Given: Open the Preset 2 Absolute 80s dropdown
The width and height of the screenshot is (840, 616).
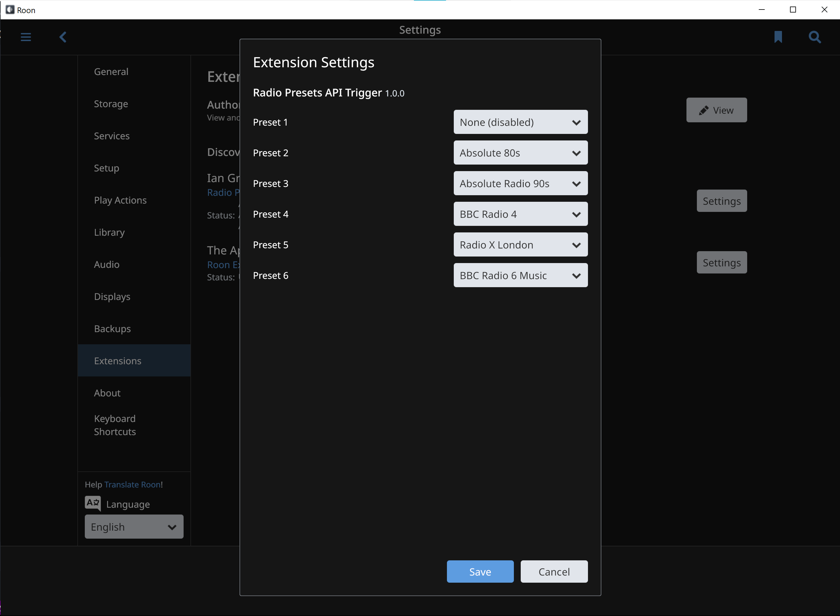Looking at the screenshot, I should [x=520, y=152].
